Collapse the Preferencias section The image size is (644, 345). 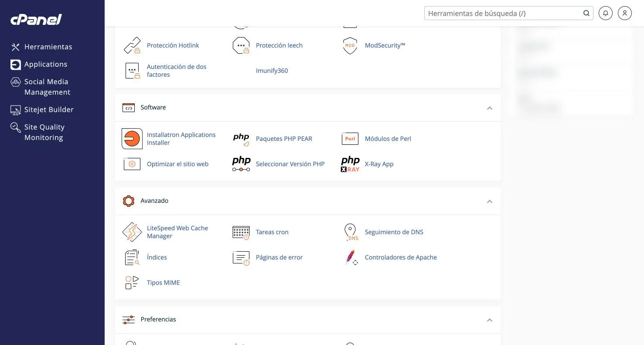click(490, 320)
